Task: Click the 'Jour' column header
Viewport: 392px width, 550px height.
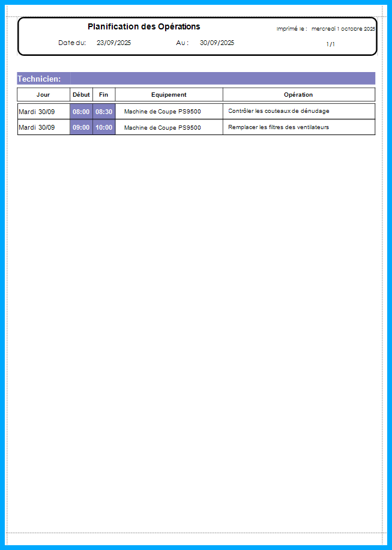Action: click(x=43, y=94)
